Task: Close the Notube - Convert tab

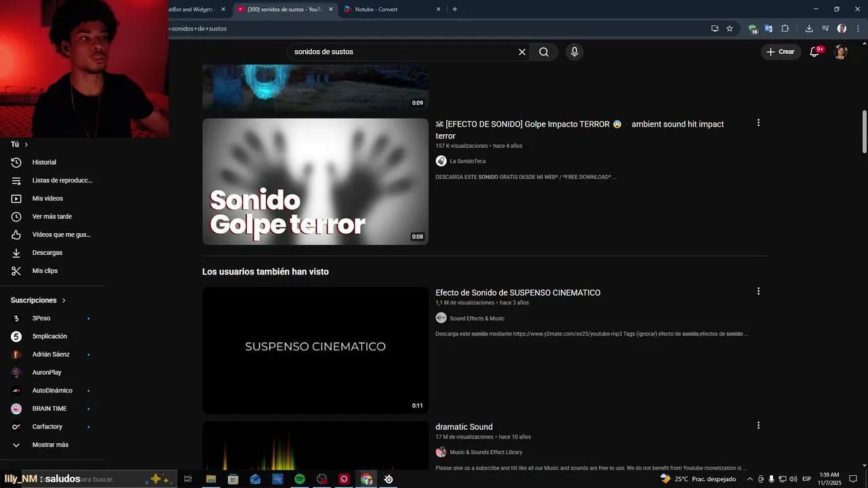Action: click(438, 9)
